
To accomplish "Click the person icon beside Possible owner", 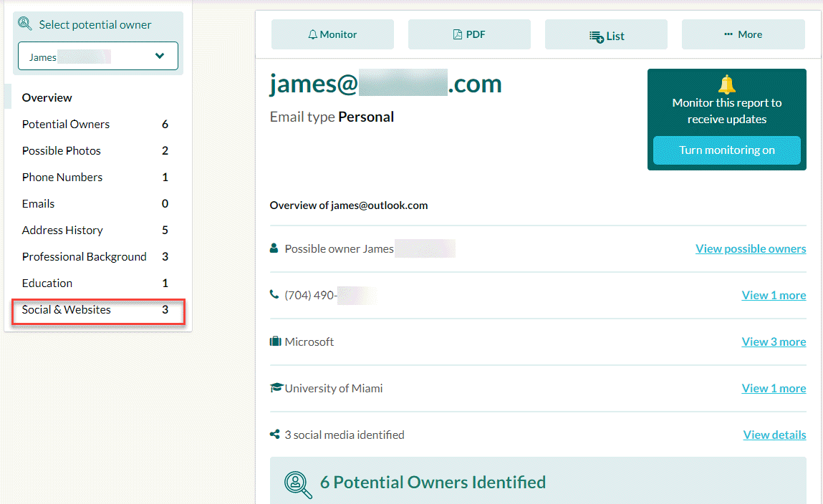I will (274, 248).
